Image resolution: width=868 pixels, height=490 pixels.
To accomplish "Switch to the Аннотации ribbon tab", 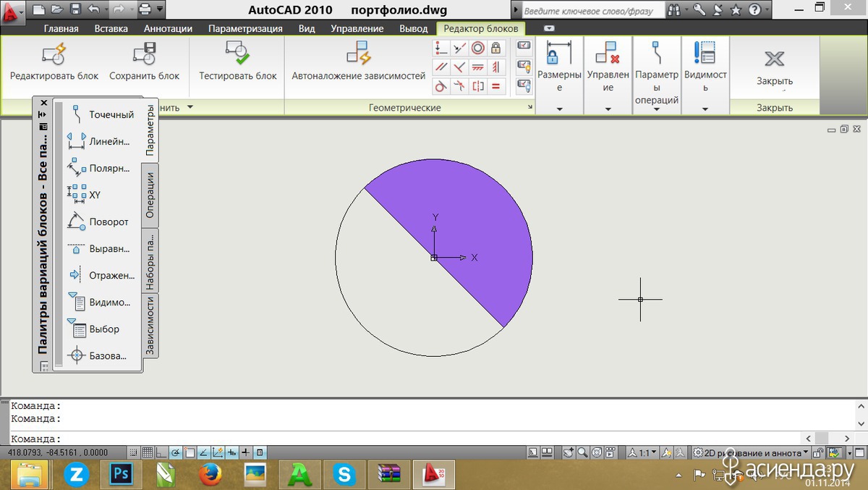I will (x=168, y=28).
